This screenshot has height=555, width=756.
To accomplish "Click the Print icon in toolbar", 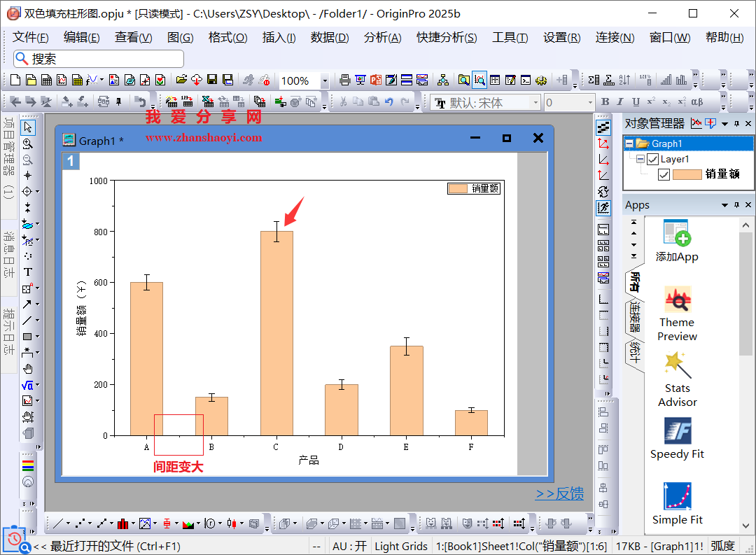I will pyautogui.click(x=344, y=80).
